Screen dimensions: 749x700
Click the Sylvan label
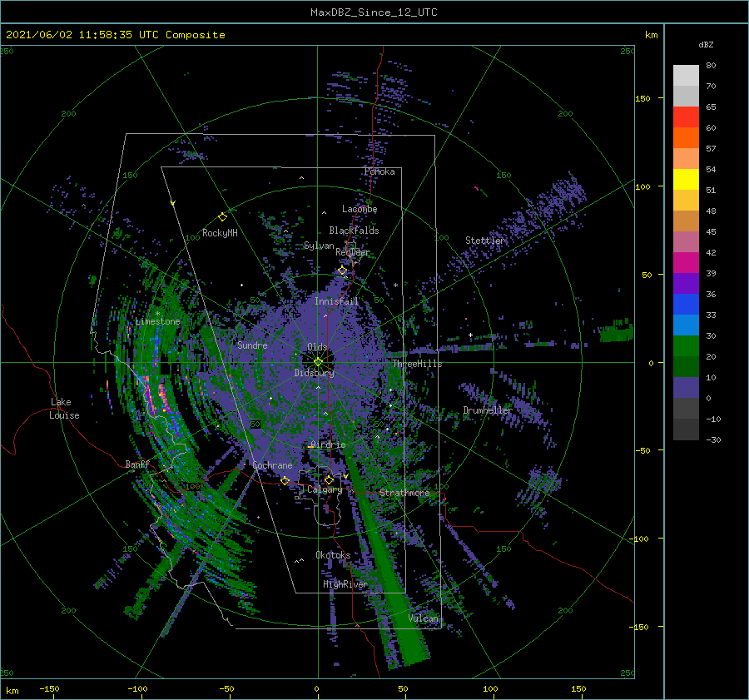click(319, 246)
